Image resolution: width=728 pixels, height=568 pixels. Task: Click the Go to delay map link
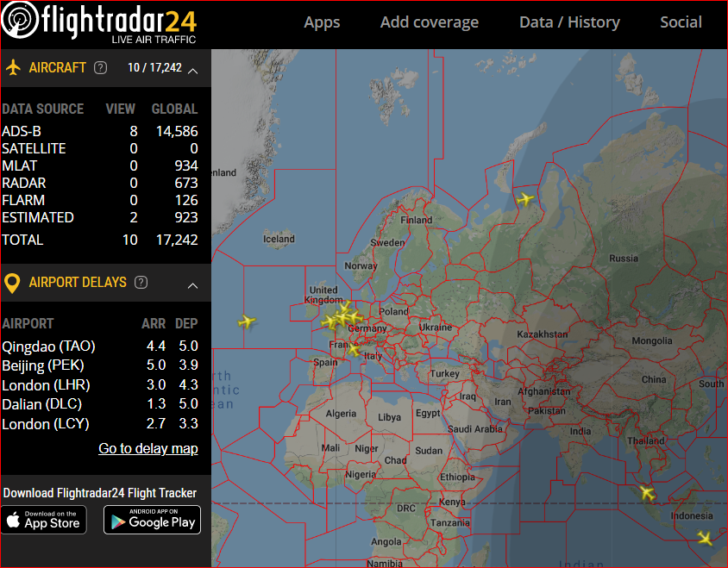(147, 448)
